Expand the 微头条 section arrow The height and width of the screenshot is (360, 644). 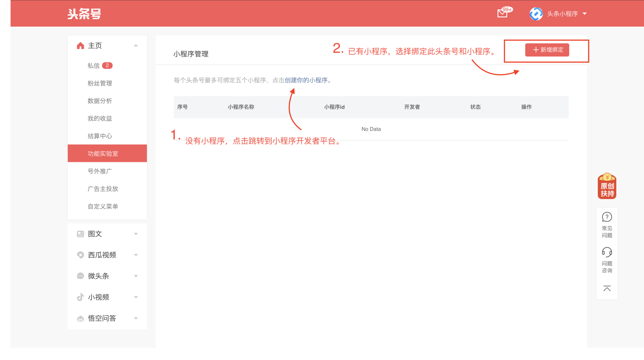pyautogui.click(x=136, y=276)
